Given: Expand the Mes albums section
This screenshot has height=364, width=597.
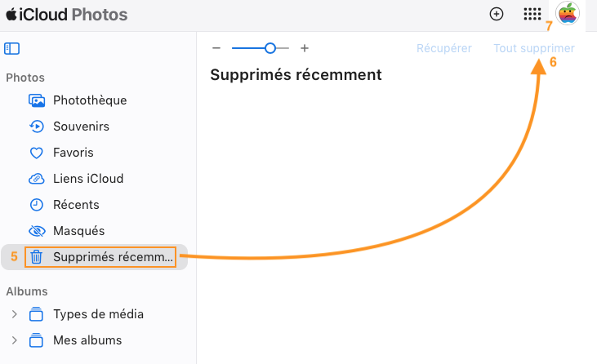Looking at the screenshot, I should coord(13,340).
